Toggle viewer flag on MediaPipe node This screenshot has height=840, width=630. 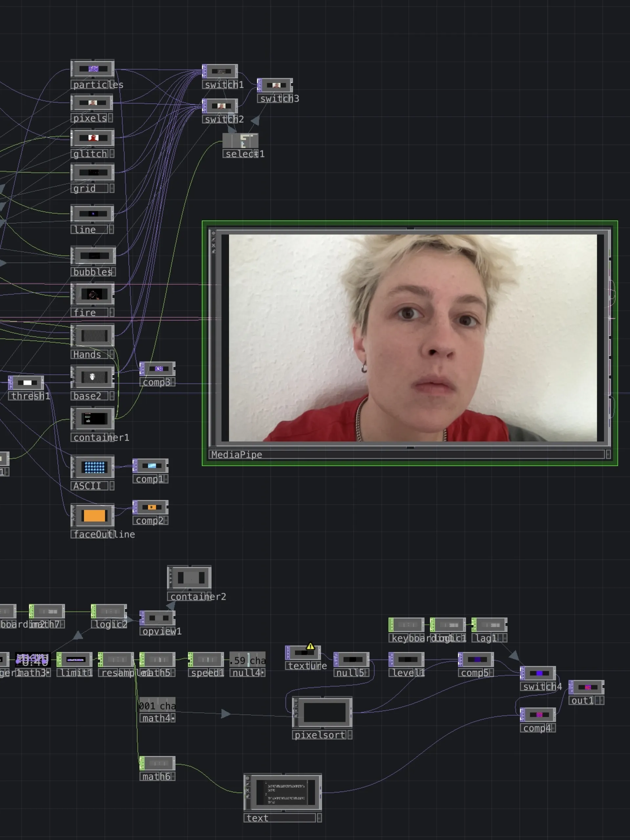tap(213, 233)
